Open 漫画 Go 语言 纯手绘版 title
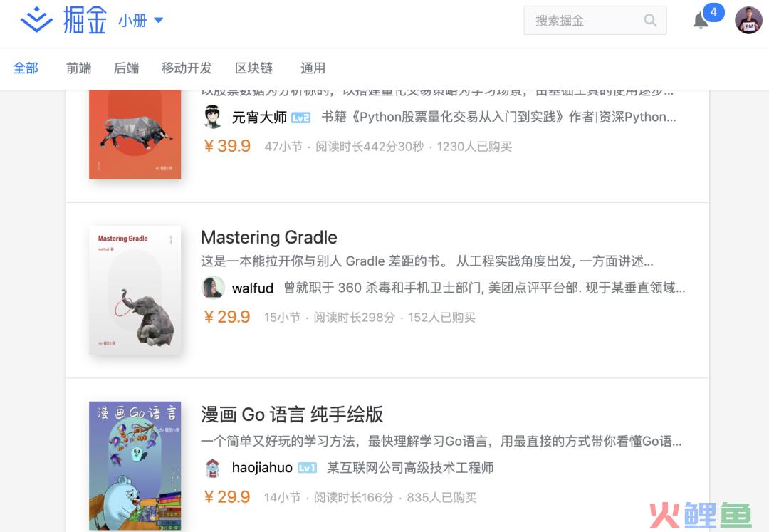The width and height of the screenshot is (769, 532). click(292, 414)
